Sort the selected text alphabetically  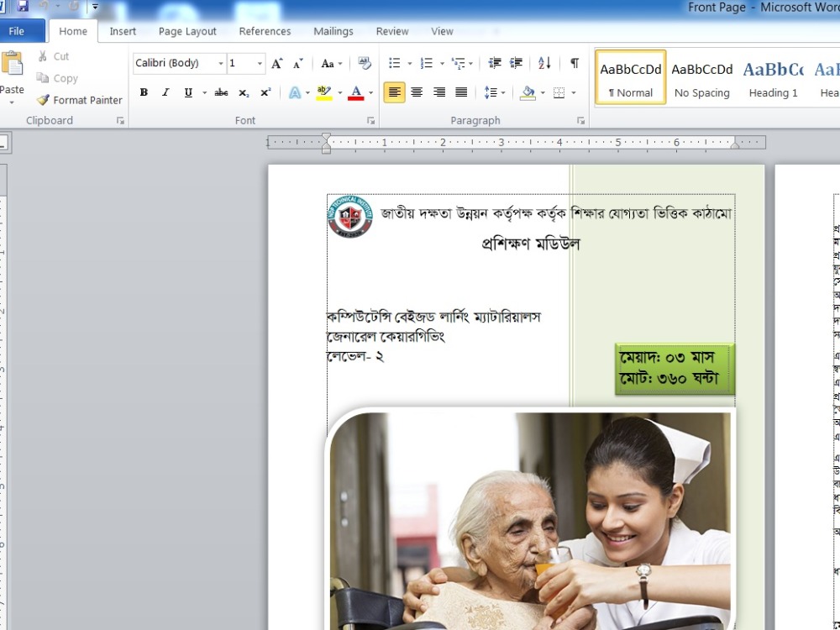[x=544, y=63]
